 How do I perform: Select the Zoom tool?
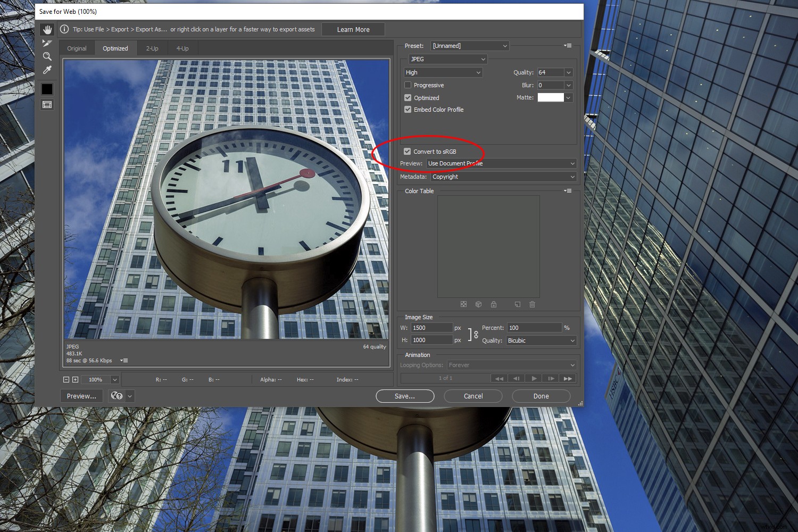click(47, 56)
